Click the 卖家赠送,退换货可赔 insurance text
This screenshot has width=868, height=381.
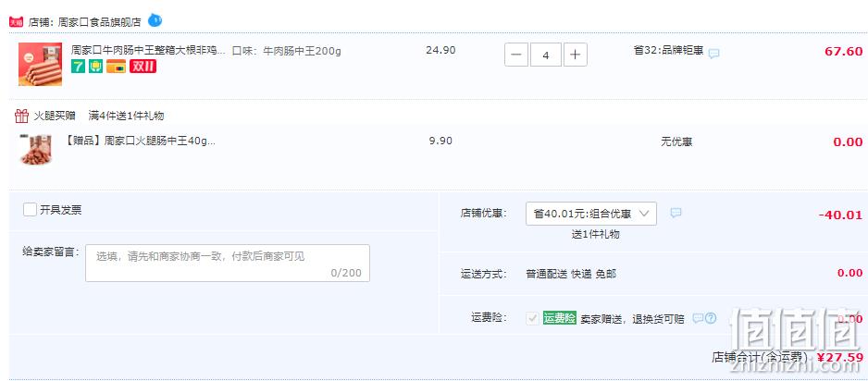[x=632, y=319]
